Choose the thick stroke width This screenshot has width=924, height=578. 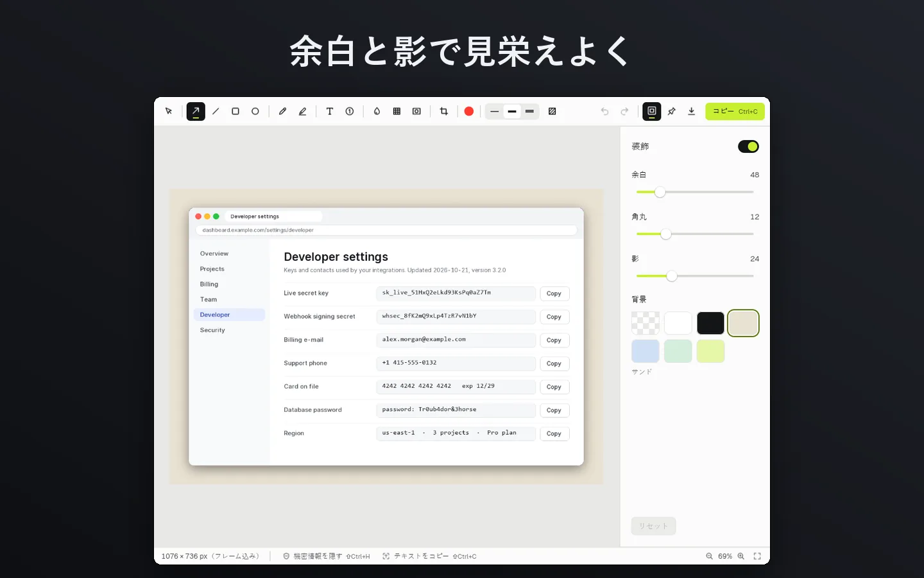[529, 111]
